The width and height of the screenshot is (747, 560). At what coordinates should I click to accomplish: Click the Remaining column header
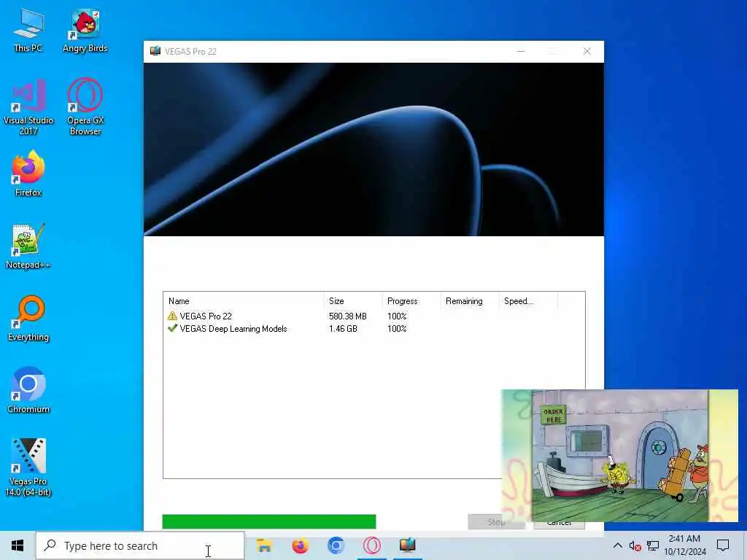point(470,301)
